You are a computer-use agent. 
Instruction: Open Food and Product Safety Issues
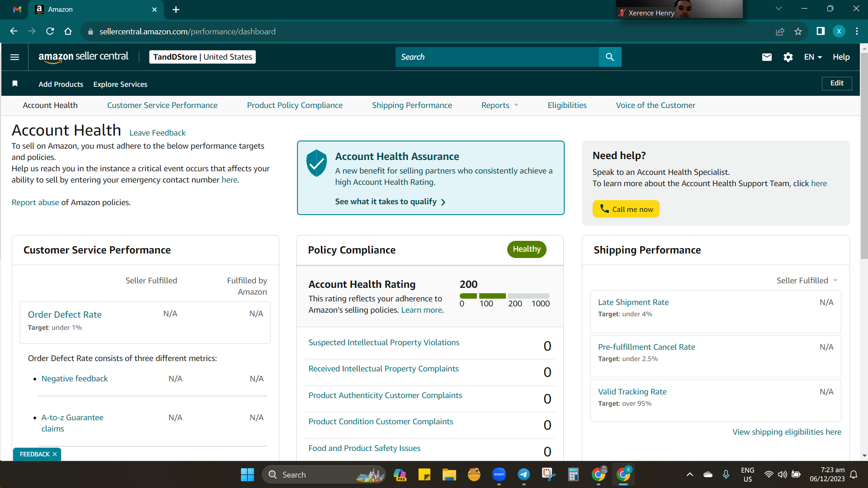364,448
